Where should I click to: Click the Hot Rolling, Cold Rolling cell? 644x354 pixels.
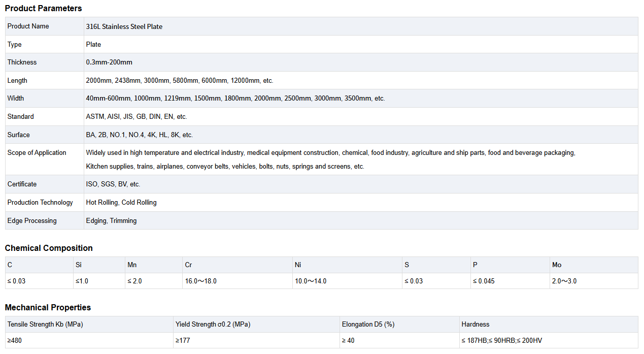[121, 203]
